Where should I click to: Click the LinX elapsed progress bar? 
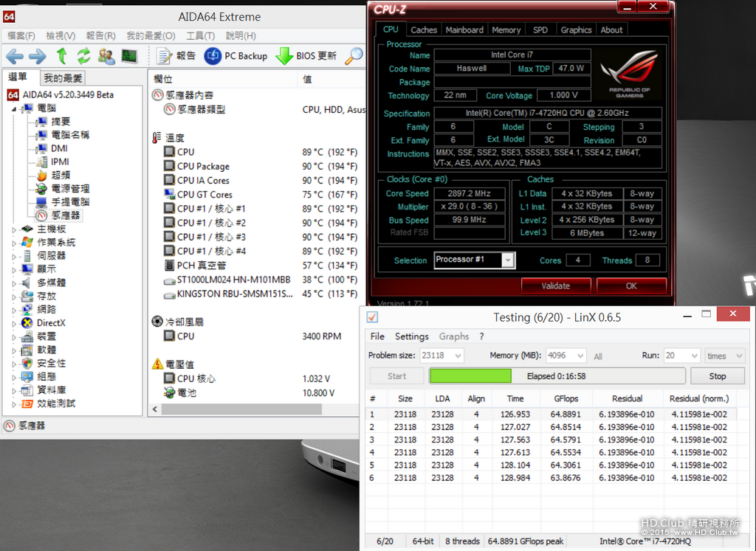click(557, 376)
